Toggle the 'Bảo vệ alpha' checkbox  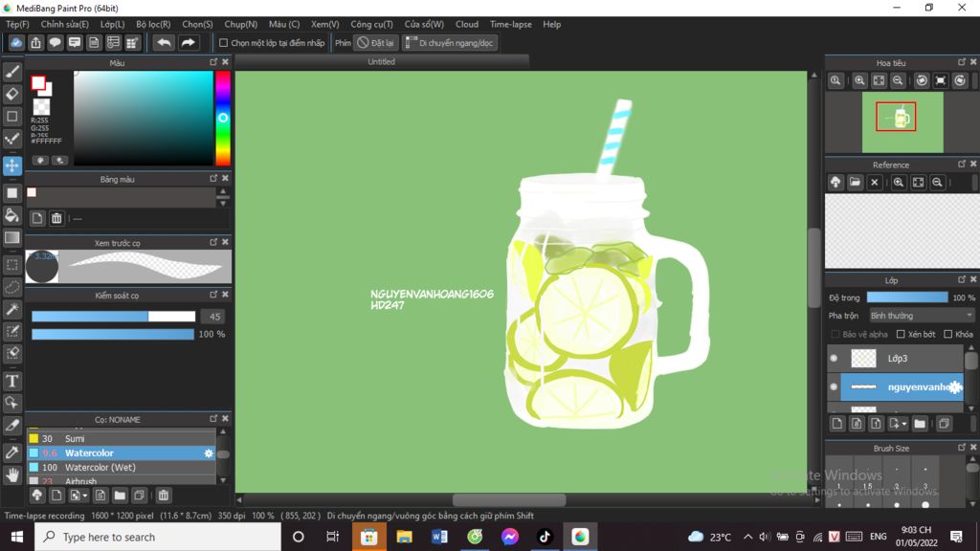click(835, 334)
